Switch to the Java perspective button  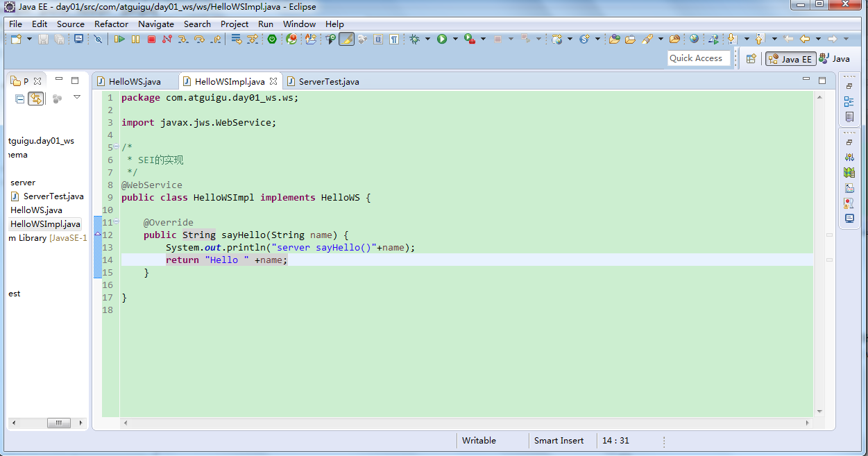835,59
